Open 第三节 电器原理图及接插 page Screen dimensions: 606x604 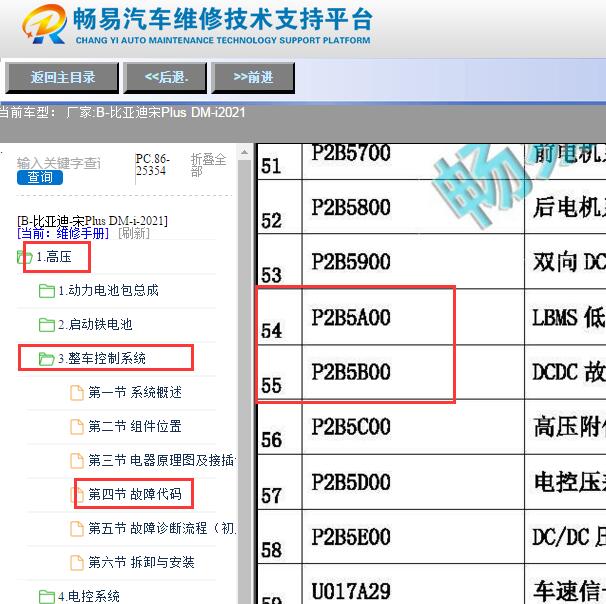tap(162, 461)
